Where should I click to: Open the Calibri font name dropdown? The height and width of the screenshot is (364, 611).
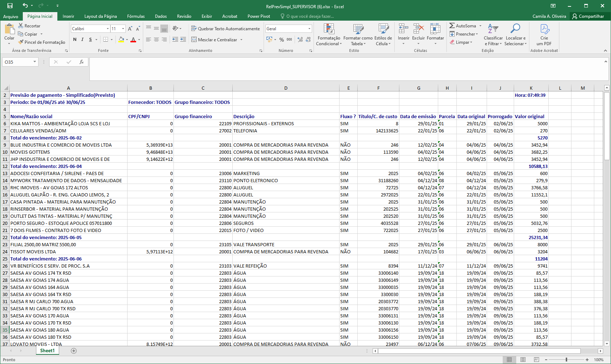[x=108, y=29]
